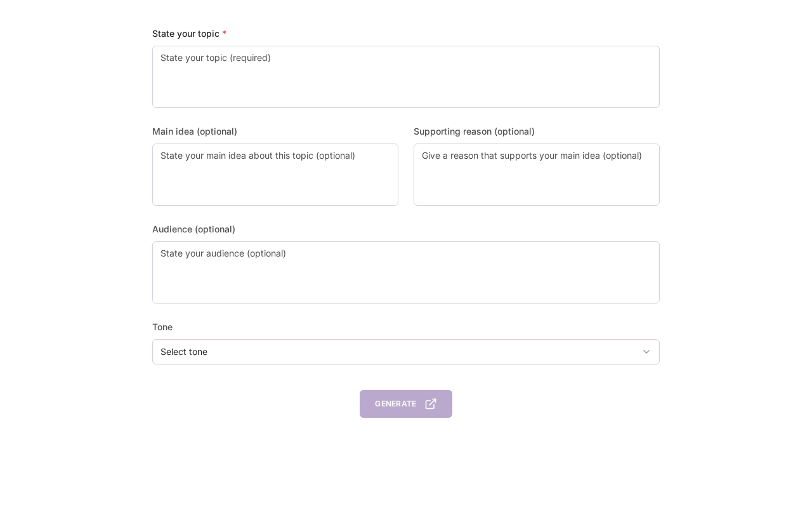
Task: Click the red required asterisk by topic
Action: point(225,34)
